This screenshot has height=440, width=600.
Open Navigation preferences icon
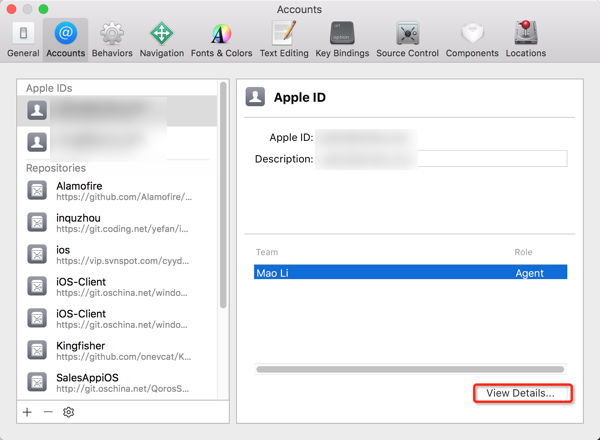click(x=161, y=33)
